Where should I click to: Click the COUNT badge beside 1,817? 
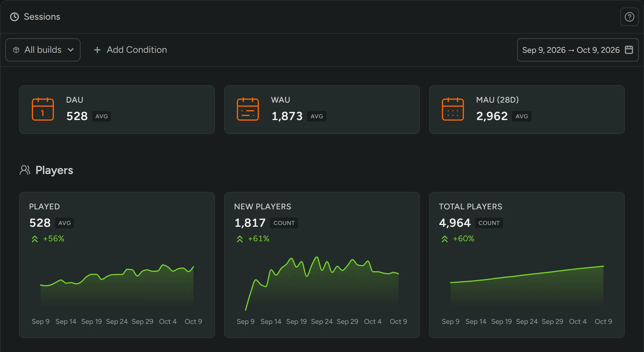coord(284,223)
